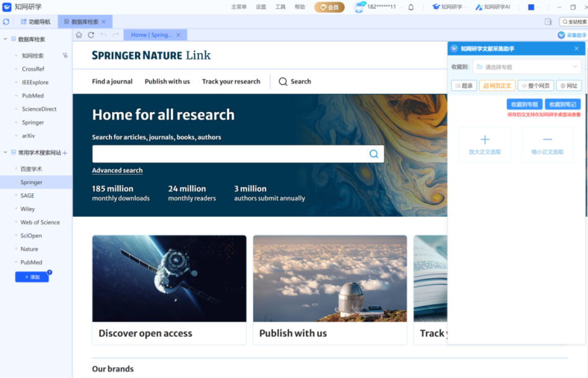Select the 网址 collection mode
Screen dimensions: 588x378
point(568,86)
